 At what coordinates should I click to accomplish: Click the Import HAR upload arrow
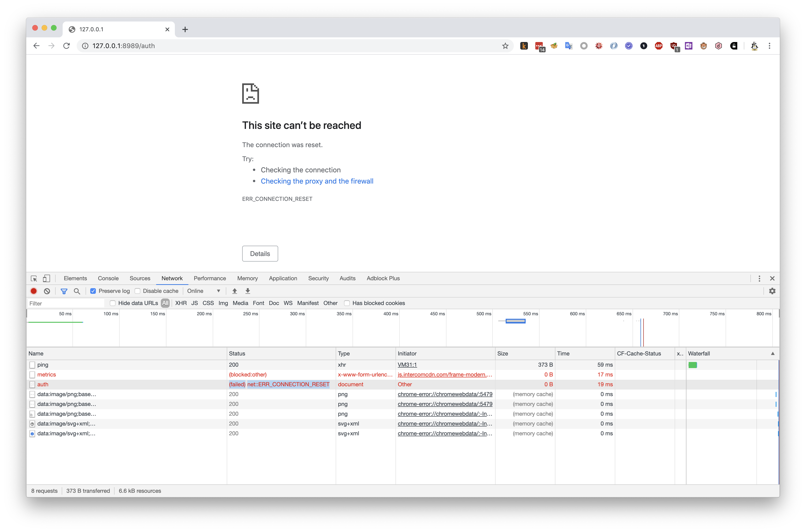(x=235, y=291)
